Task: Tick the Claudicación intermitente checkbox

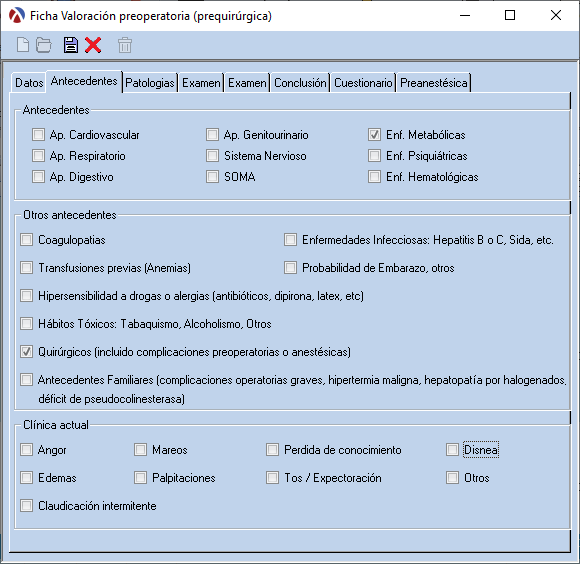Action: [x=27, y=506]
